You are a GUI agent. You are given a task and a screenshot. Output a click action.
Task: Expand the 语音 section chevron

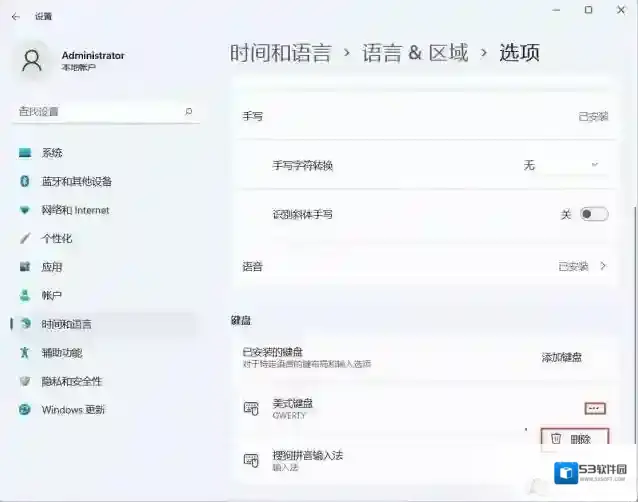(x=603, y=267)
